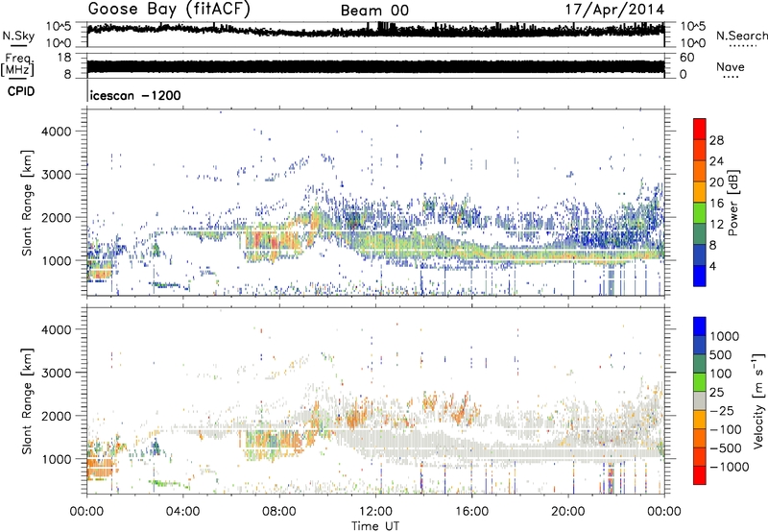This screenshot has width=768, height=532.
Task: Click the 'Time UT' axis title
Action: 375,526
